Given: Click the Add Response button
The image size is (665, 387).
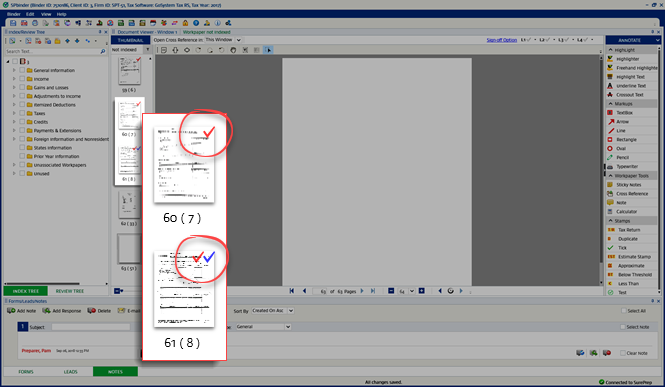Looking at the screenshot, I should pyautogui.click(x=61, y=311).
